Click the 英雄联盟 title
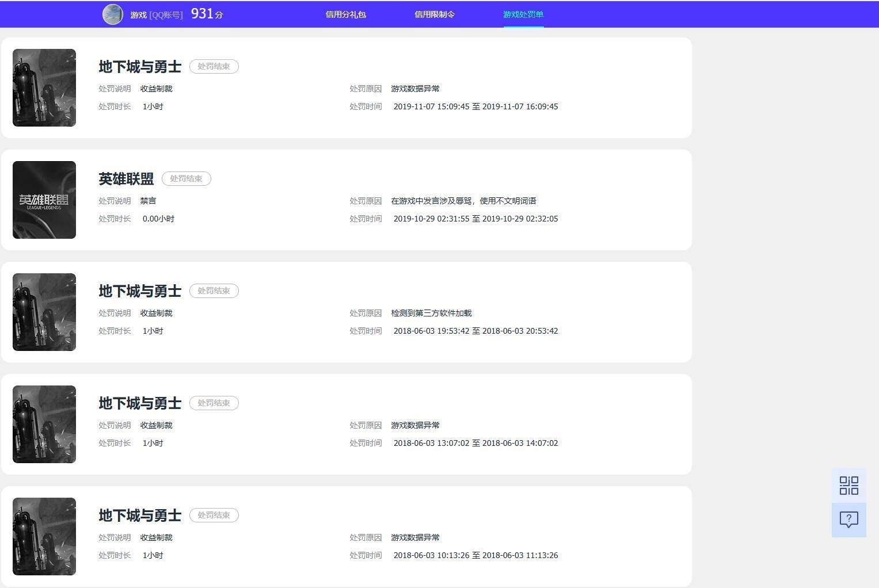 coord(126,179)
